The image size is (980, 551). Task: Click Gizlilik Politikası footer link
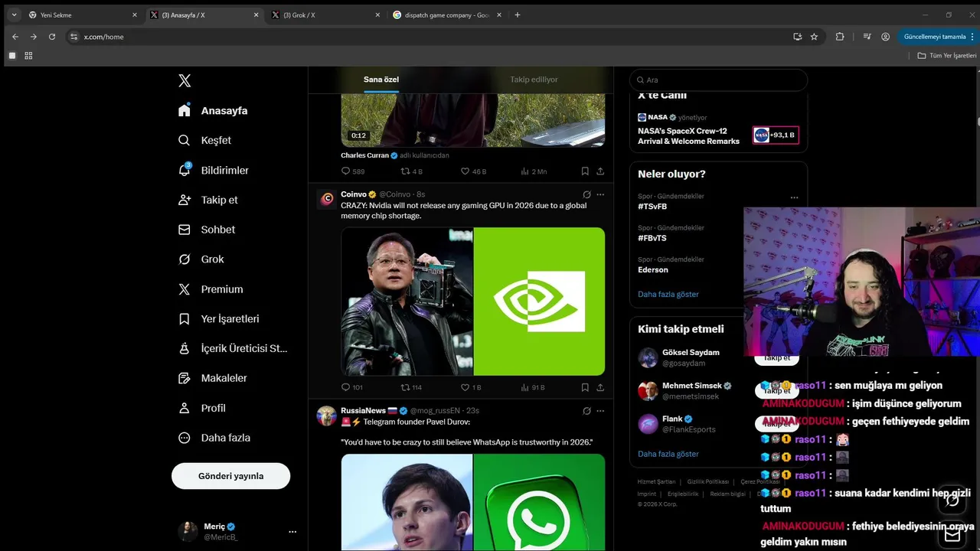point(707,482)
